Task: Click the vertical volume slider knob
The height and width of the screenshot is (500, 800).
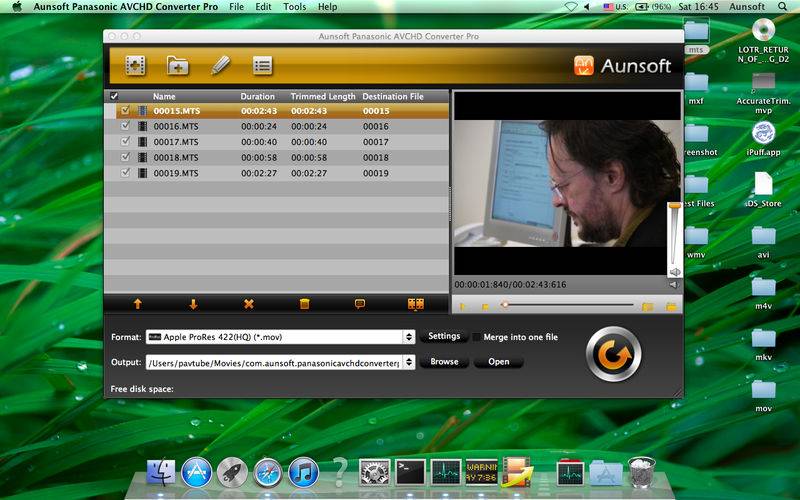Action: click(x=674, y=205)
